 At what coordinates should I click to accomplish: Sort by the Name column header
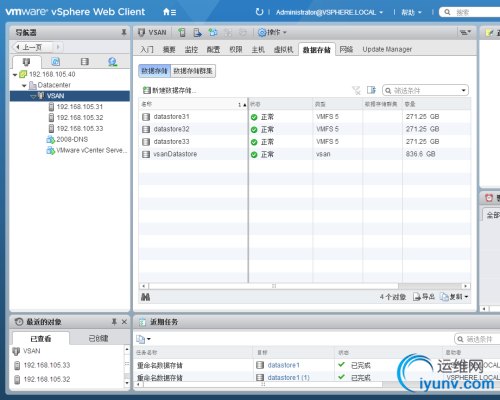pos(193,104)
